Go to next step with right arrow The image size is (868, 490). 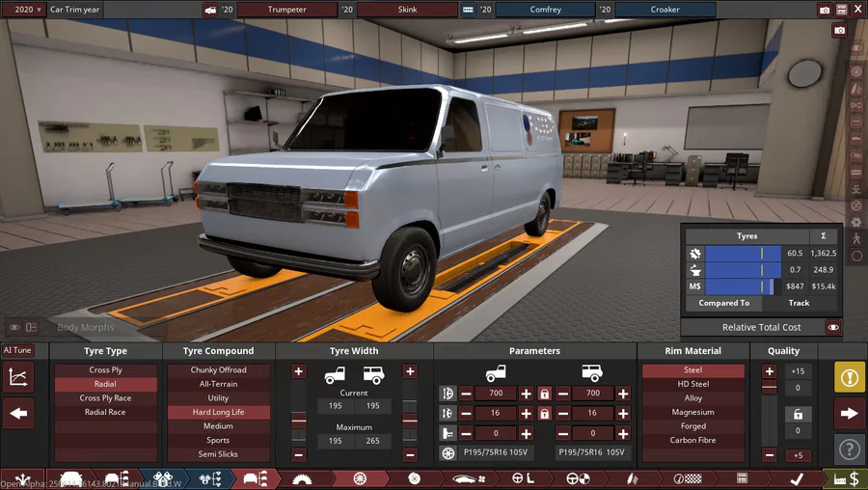click(849, 413)
